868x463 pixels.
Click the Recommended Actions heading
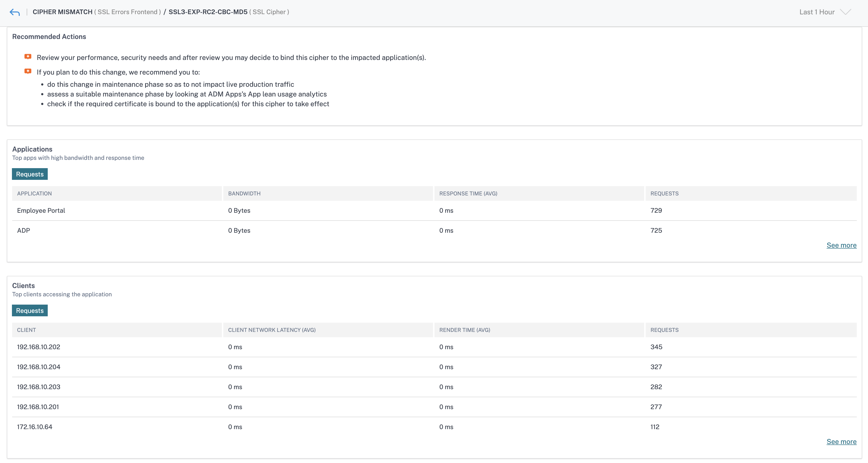coord(49,36)
